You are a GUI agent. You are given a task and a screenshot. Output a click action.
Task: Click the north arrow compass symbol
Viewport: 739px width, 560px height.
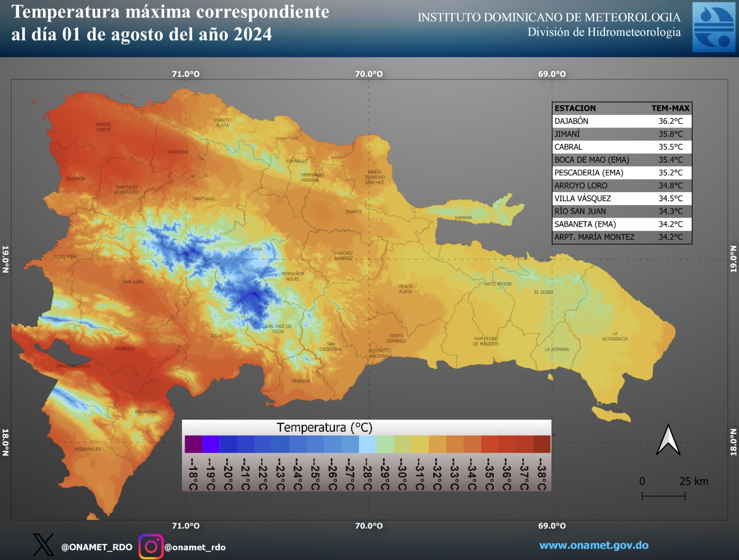tap(668, 440)
